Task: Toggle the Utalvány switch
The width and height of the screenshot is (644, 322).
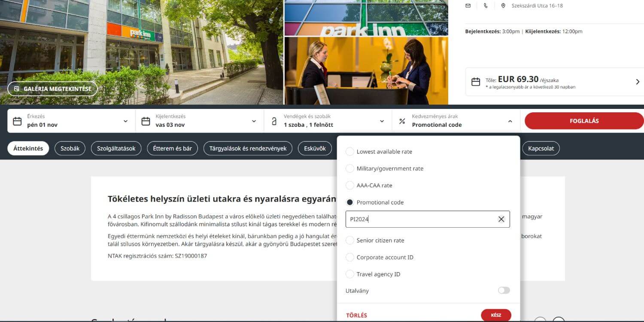Action: [x=504, y=291]
